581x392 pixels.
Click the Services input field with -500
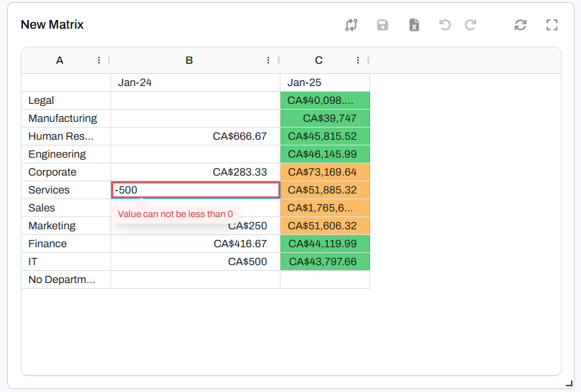coord(195,190)
